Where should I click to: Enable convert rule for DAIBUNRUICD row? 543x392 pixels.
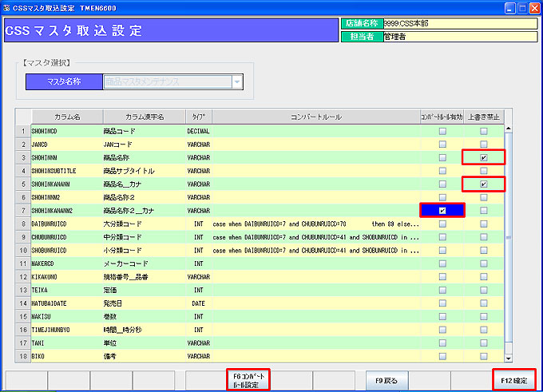pos(442,224)
